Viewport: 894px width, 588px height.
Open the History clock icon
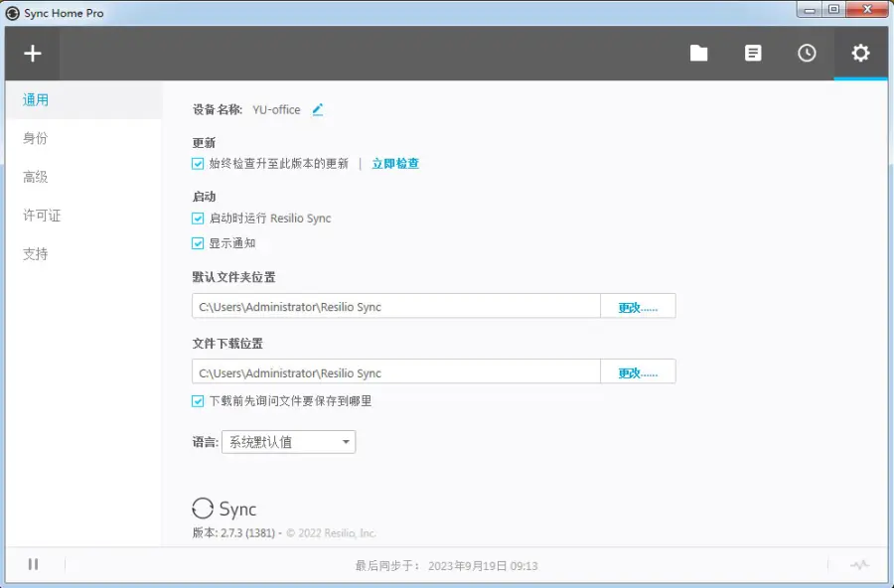pos(807,53)
